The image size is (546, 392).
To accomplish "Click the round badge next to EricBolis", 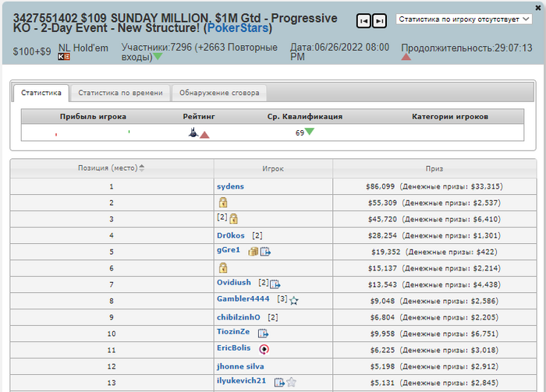I will [x=264, y=349].
